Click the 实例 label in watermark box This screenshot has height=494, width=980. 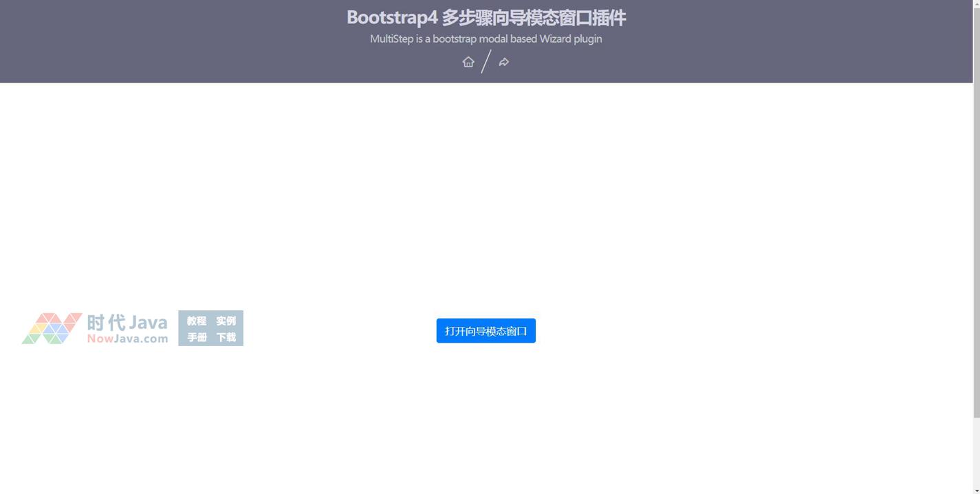[x=226, y=321]
